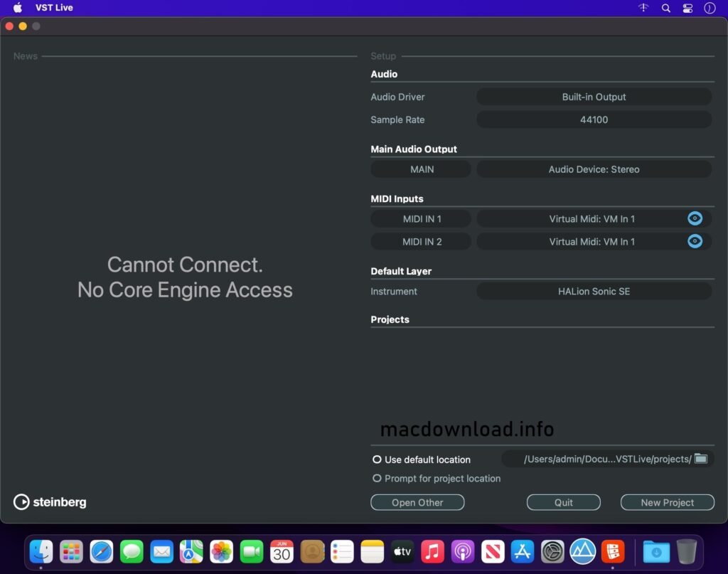
Task: Open the VST Live menu
Action: click(x=54, y=8)
